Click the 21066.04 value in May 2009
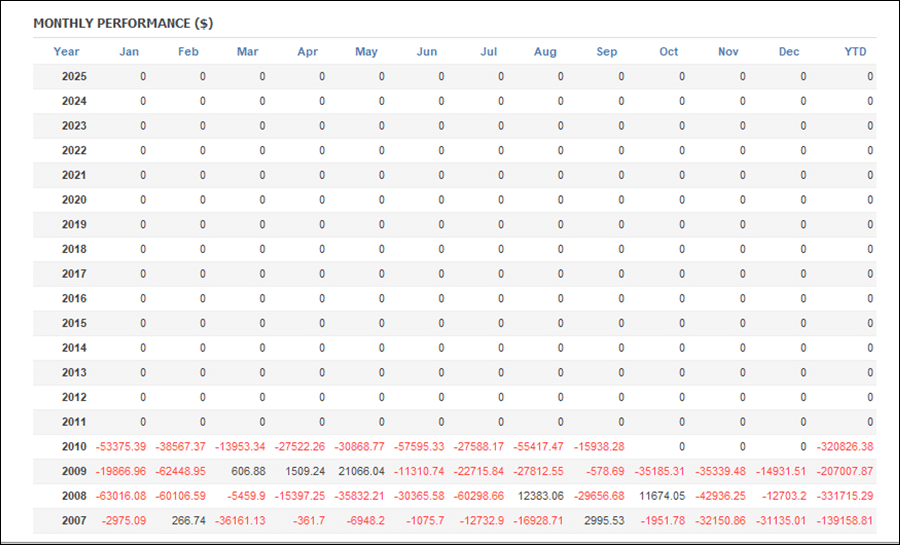The image size is (900, 545). tap(362, 471)
